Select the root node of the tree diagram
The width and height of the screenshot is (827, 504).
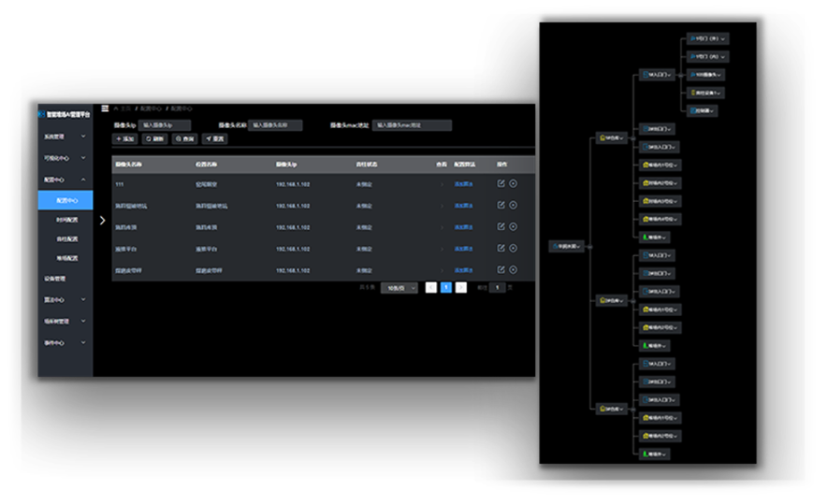point(566,246)
